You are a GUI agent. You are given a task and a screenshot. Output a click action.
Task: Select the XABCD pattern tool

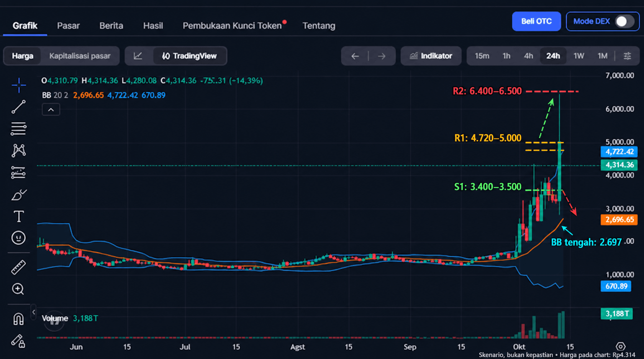click(x=18, y=150)
